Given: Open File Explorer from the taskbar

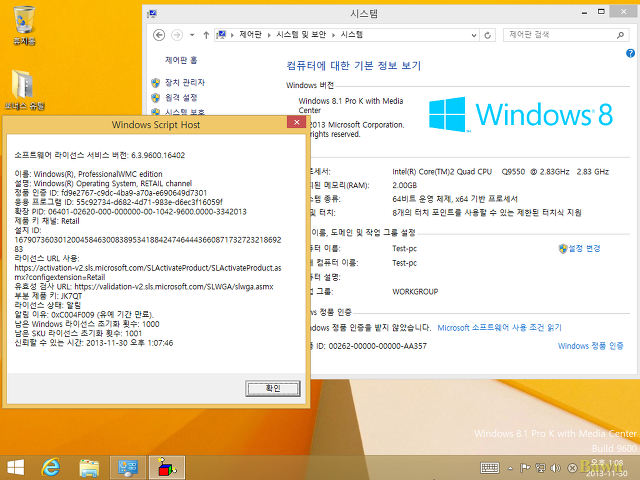Looking at the screenshot, I should [x=89, y=468].
